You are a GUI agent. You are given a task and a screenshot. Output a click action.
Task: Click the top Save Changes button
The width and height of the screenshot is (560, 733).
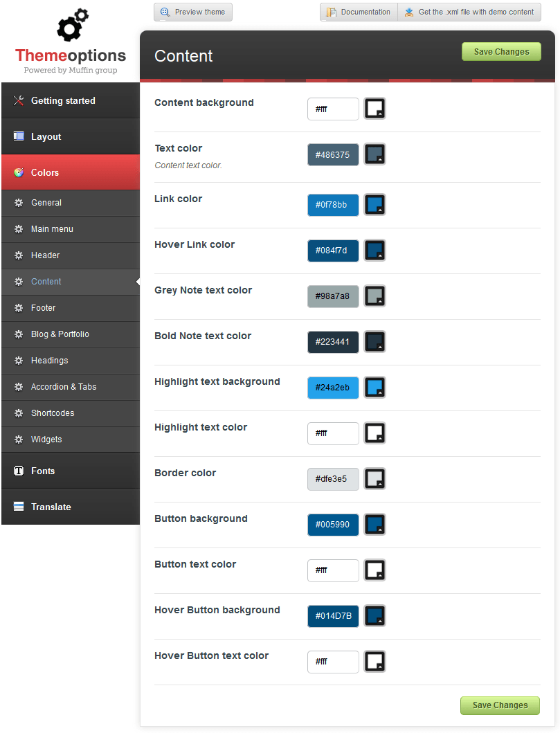[501, 52]
